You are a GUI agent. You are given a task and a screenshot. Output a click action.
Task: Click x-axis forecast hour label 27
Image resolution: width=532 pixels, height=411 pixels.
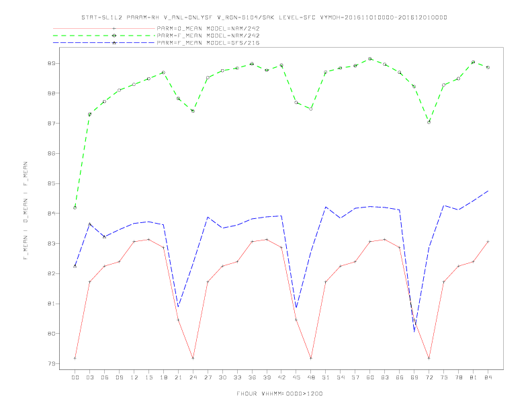tap(208, 377)
